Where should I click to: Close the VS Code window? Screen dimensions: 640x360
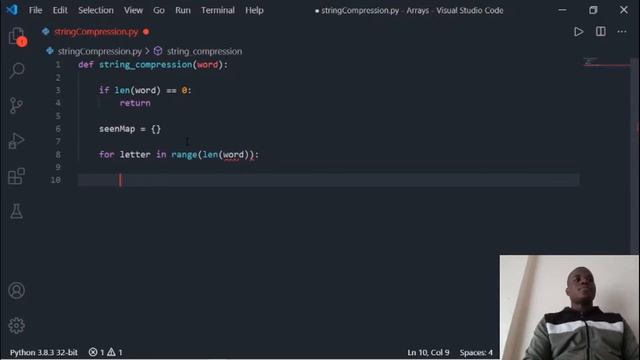624,10
